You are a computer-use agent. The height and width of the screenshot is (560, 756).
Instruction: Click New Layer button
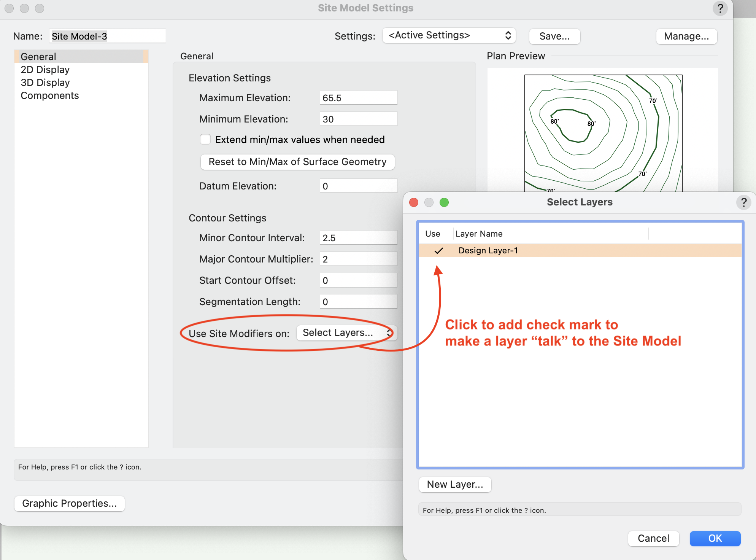[454, 484]
